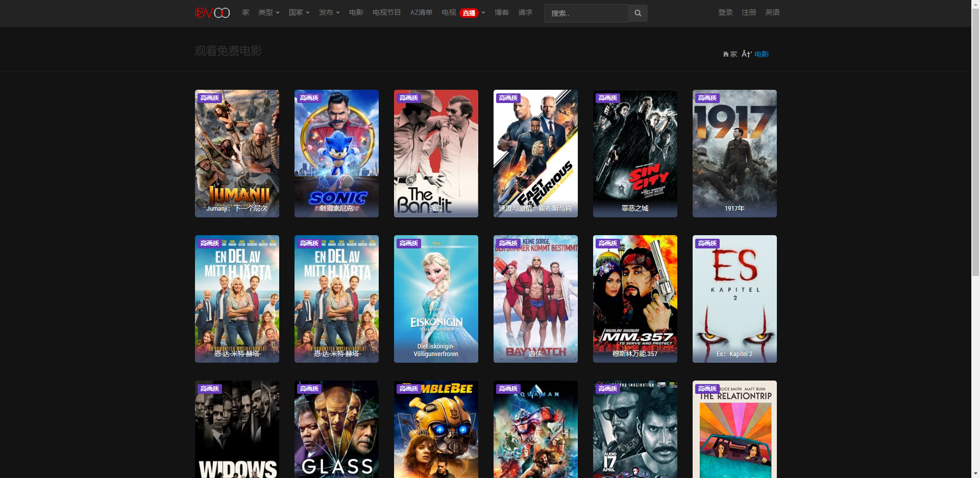Expand the 发布 release dropdown
Viewport: 980px width, 478px height.
tap(329, 13)
